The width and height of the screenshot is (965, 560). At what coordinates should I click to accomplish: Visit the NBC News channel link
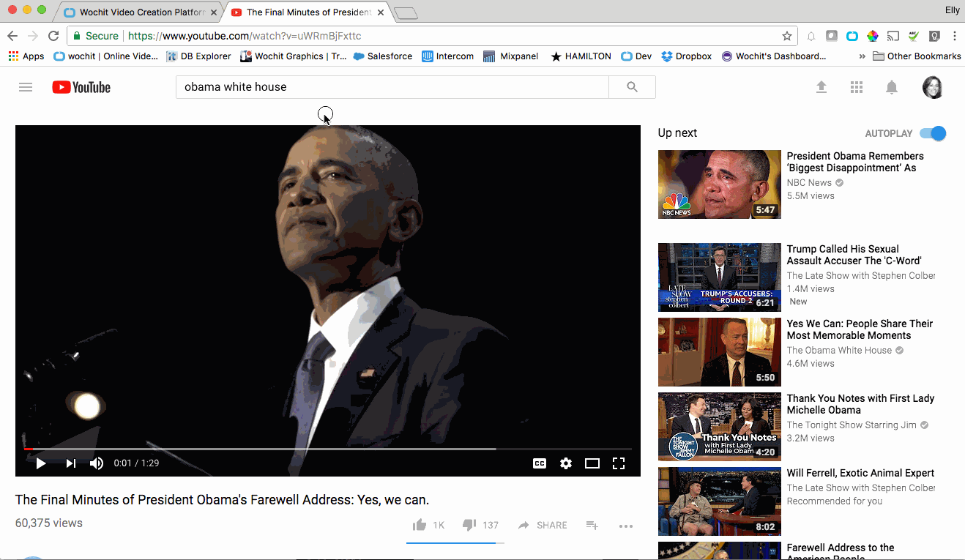coord(809,182)
